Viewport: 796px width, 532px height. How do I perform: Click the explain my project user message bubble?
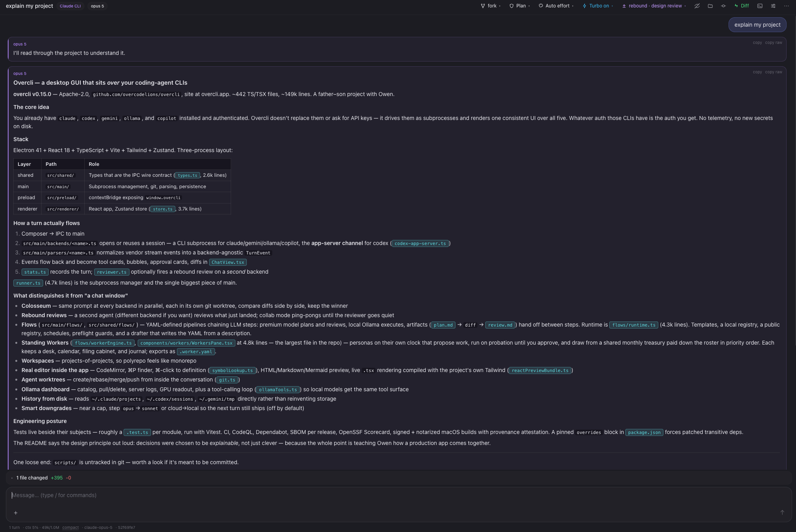coord(757,25)
